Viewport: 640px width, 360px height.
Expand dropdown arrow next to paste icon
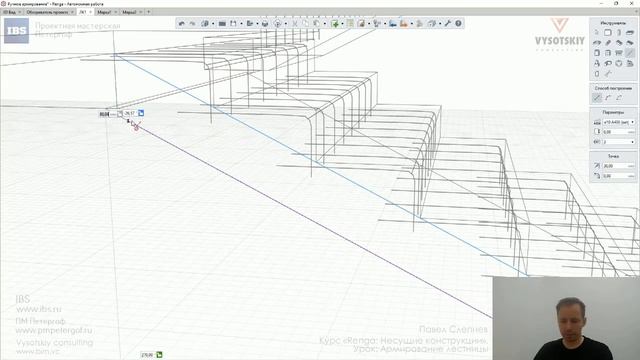[325, 24]
